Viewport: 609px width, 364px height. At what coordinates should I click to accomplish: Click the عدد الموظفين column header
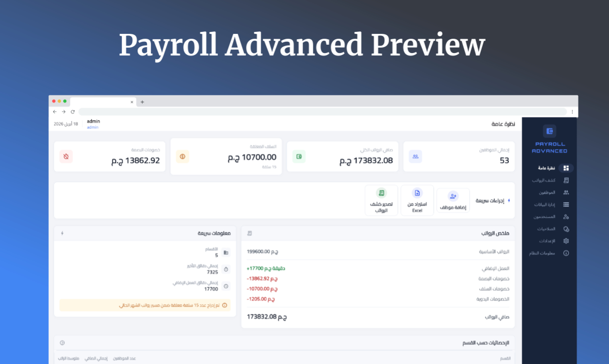pyautogui.click(x=124, y=359)
